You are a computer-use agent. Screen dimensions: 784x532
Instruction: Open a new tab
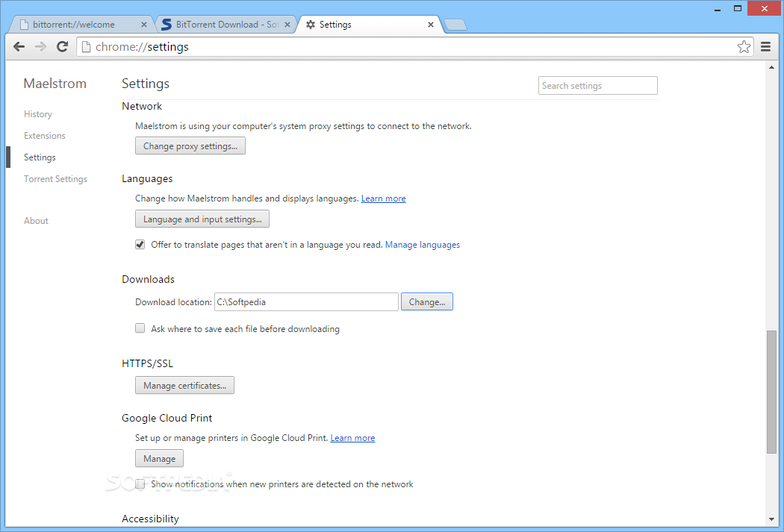tap(455, 25)
